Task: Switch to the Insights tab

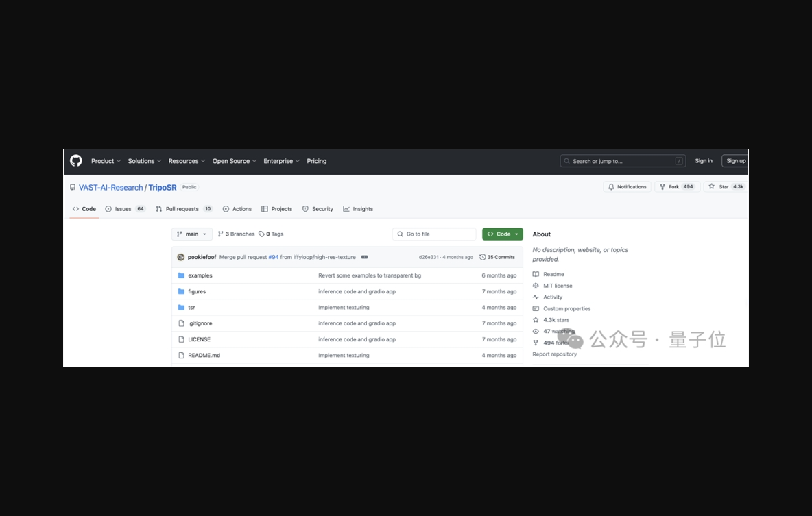Action: click(x=358, y=209)
